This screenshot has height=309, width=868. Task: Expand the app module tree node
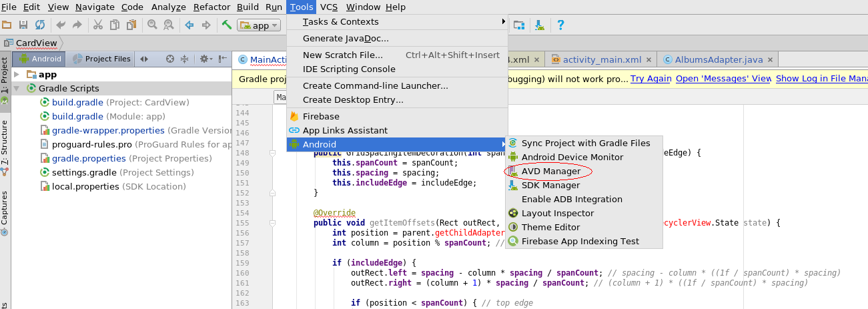tap(17, 75)
